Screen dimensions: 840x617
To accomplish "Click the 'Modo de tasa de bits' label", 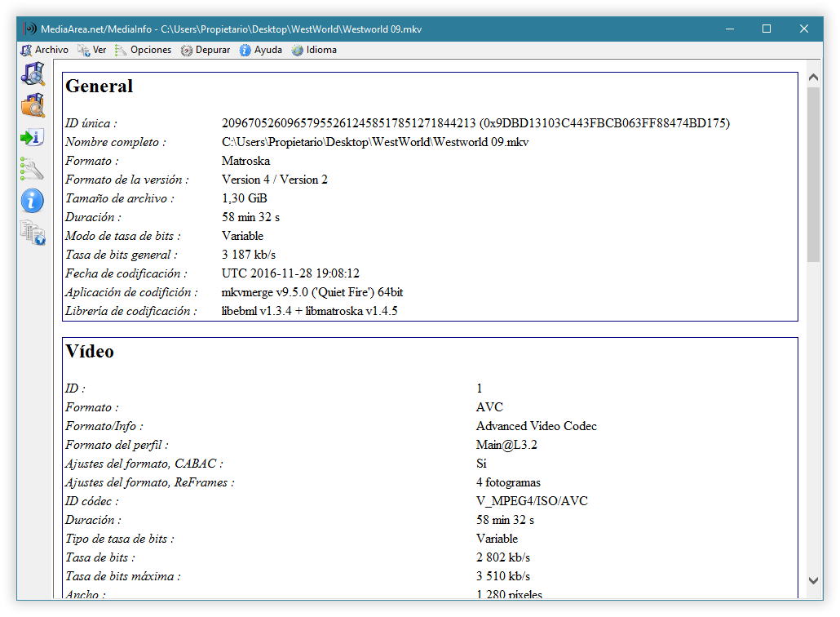I will [123, 236].
